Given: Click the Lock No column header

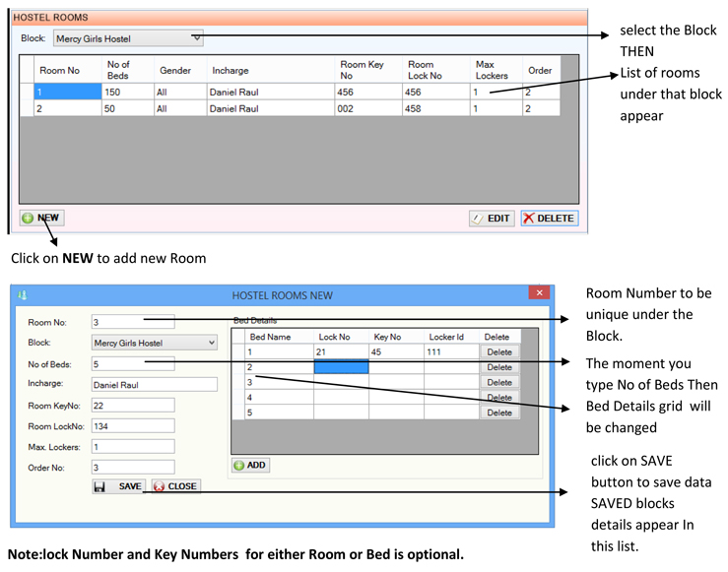Looking at the screenshot, I should point(341,337).
